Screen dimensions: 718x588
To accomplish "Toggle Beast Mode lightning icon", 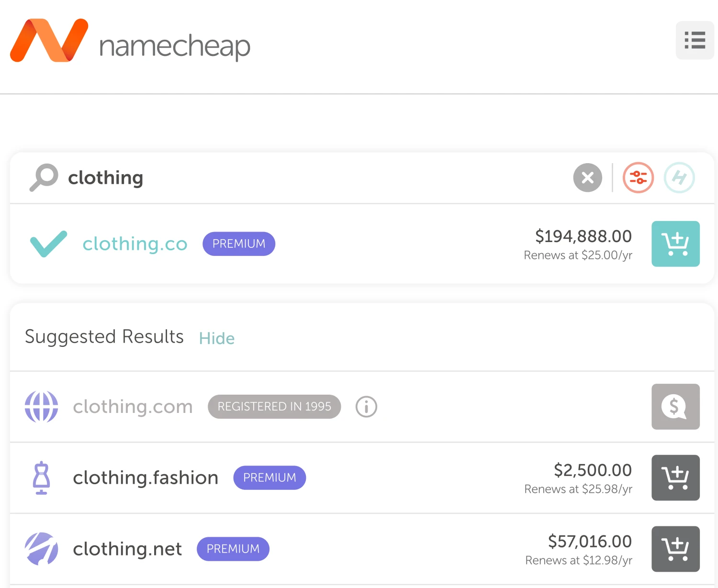I will click(x=679, y=178).
